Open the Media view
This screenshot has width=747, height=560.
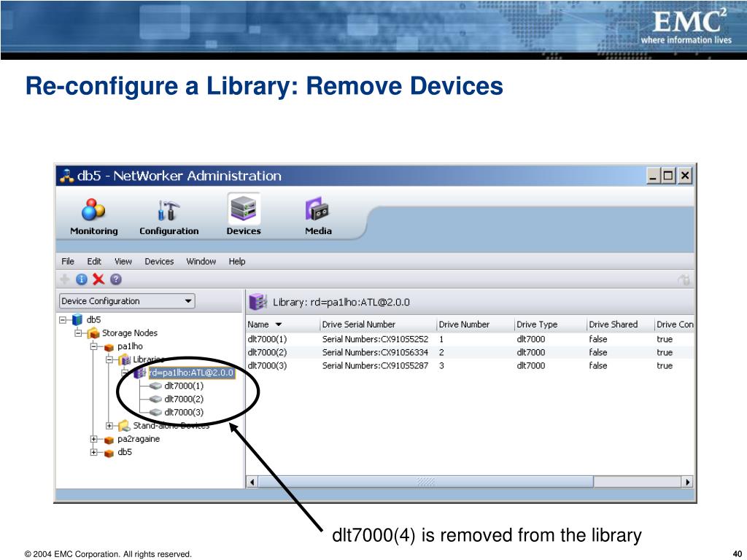(x=318, y=217)
